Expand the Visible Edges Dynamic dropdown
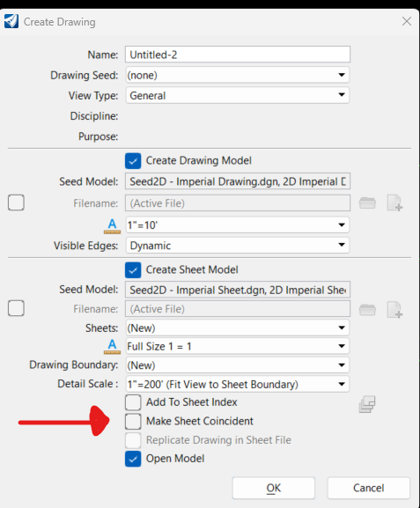The image size is (420, 508). 238,246
